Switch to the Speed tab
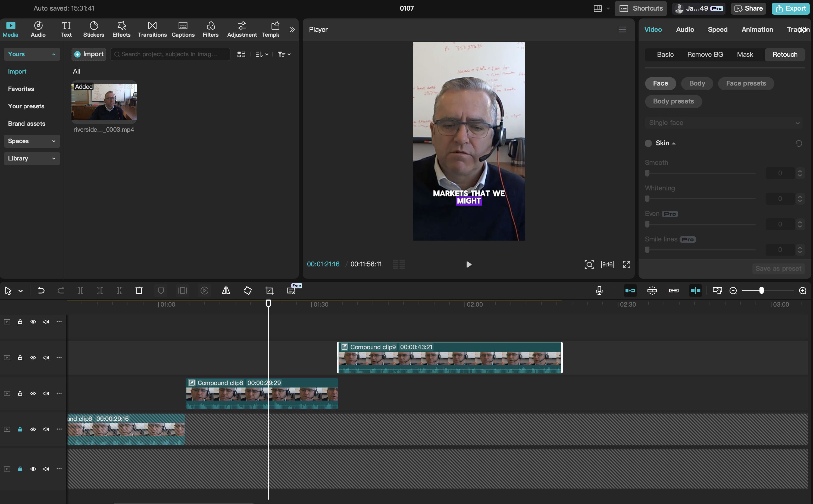The image size is (813, 504). [717, 29]
